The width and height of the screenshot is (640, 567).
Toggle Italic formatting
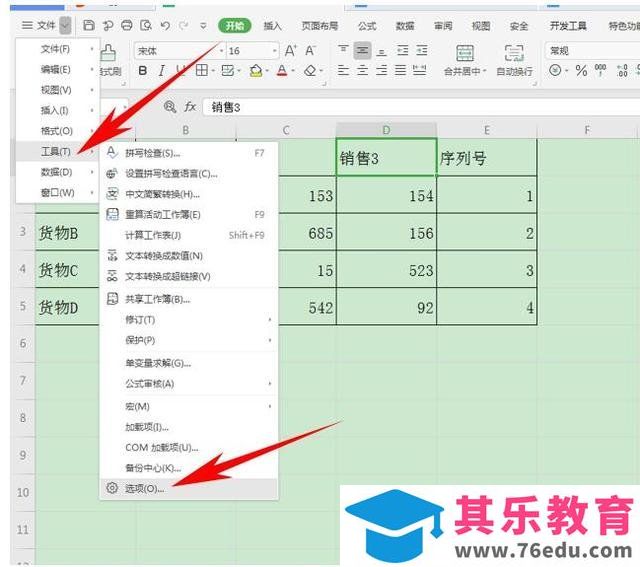(162, 71)
